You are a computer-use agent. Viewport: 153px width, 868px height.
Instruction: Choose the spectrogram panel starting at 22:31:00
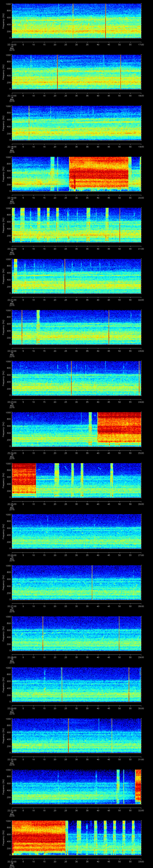pyautogui.click(x=77, y=786)
